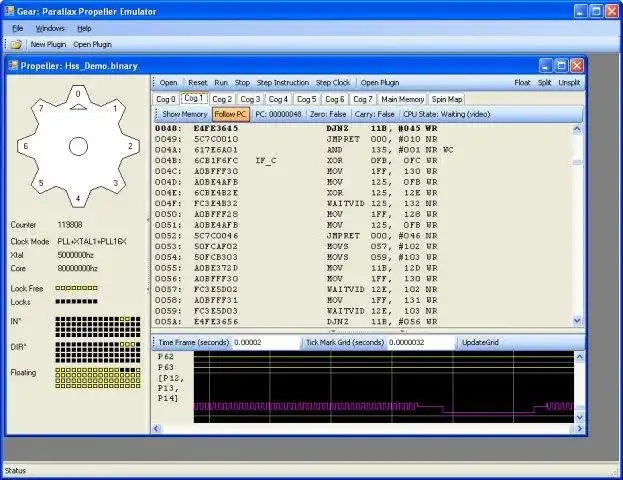Switch to the Cog 7 tab
Viewport: 623px width, 480px height.
363,99
